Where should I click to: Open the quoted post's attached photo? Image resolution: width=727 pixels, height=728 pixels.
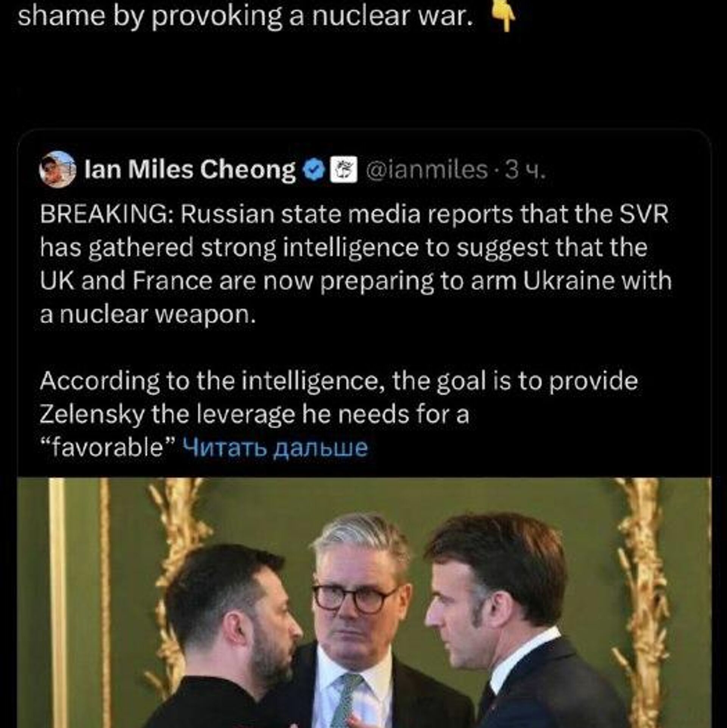click(x=364, y=602)
